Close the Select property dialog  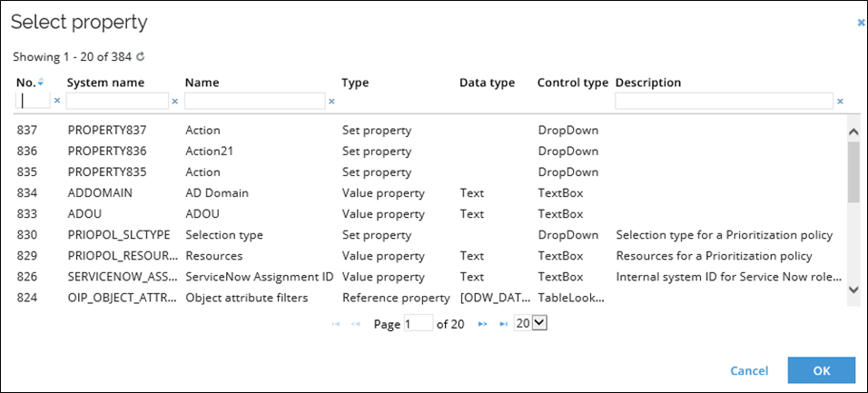[860, 23]
